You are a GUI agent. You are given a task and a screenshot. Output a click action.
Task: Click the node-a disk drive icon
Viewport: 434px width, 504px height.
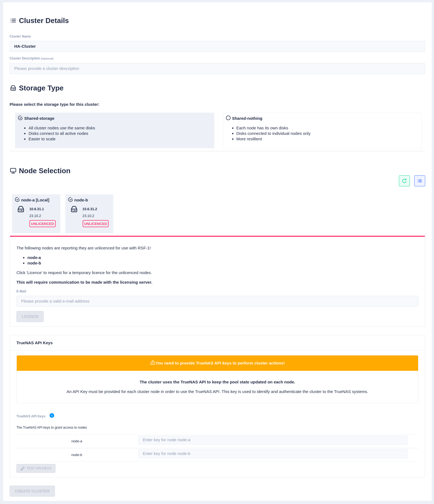[x=21, y=209]
